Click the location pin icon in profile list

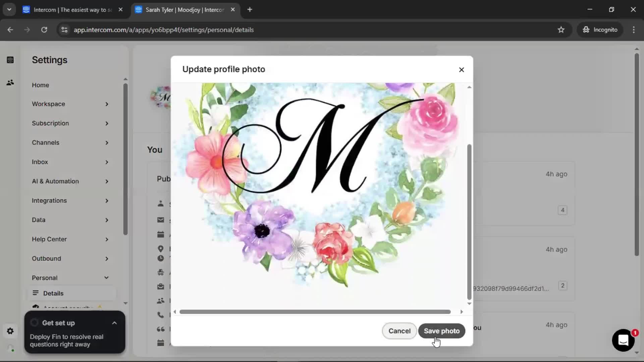coord(161,249)
